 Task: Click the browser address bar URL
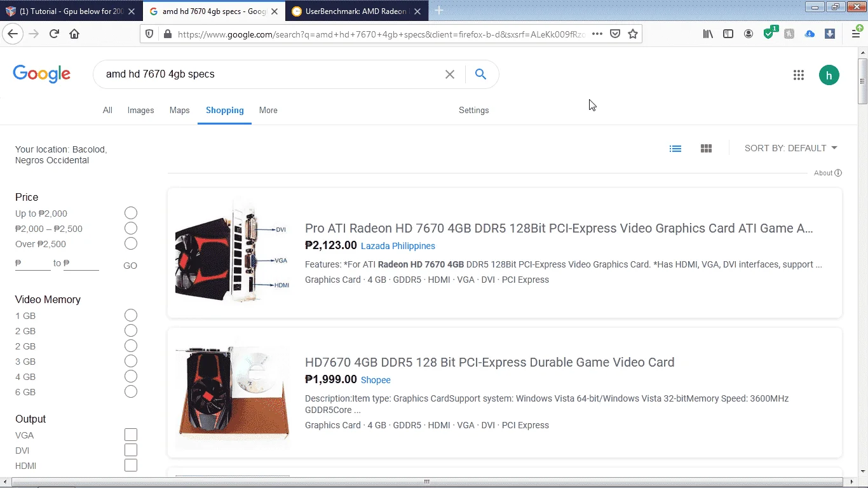[x=381, y=34]
